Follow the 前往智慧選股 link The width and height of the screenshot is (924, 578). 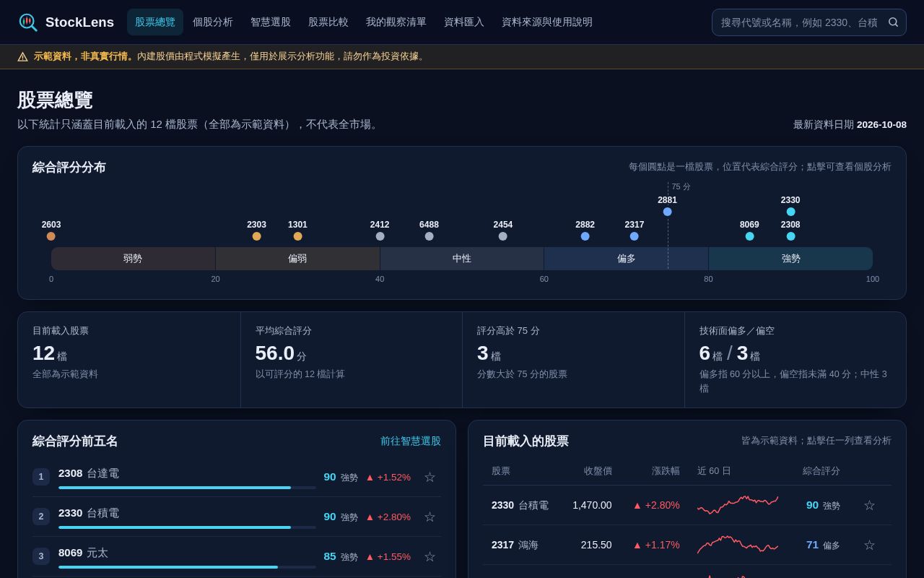click(x=411, y=441)
